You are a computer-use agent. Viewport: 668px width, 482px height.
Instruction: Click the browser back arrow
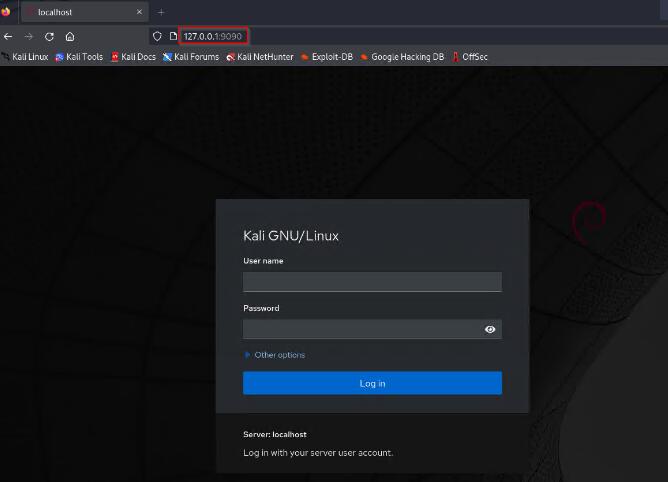tap(9, 36)
